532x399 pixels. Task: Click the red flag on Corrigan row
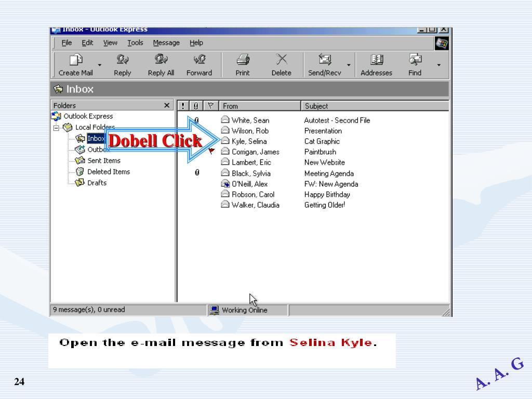click(x=211, y=151)
